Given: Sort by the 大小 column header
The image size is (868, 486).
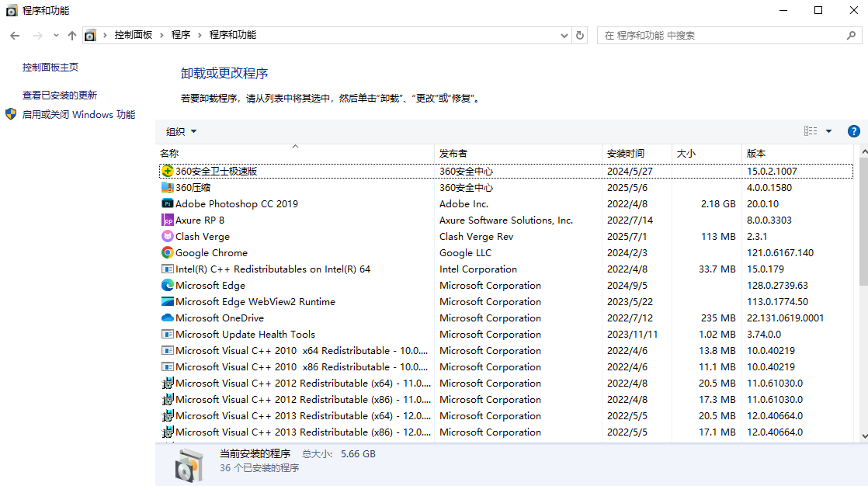Looking at the screenshot, I should pos(707,153).
